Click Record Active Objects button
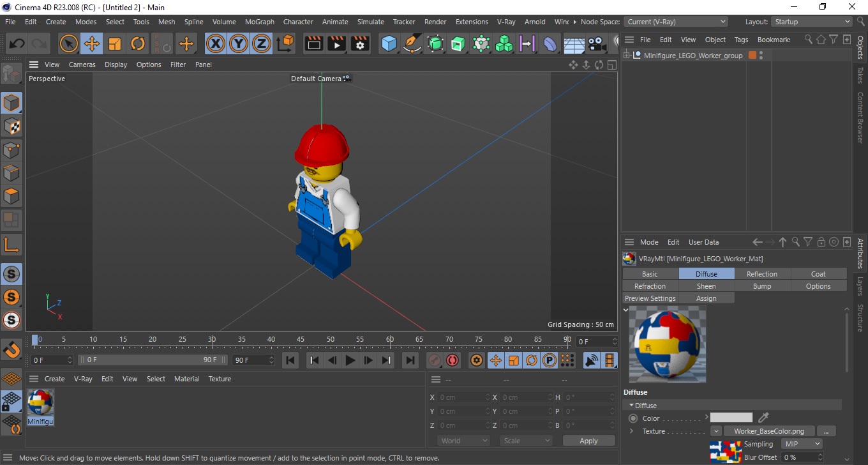Viewport: 868px width, 465px height. 435,360
